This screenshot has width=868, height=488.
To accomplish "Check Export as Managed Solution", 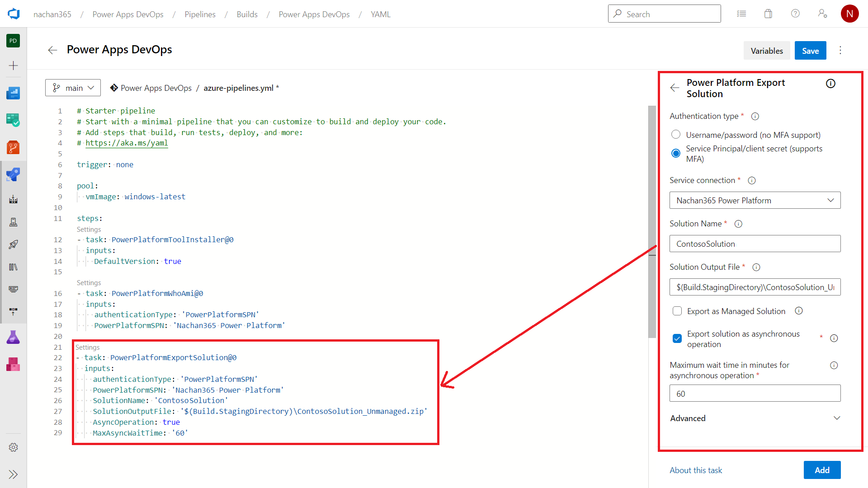I will [677, 311].
